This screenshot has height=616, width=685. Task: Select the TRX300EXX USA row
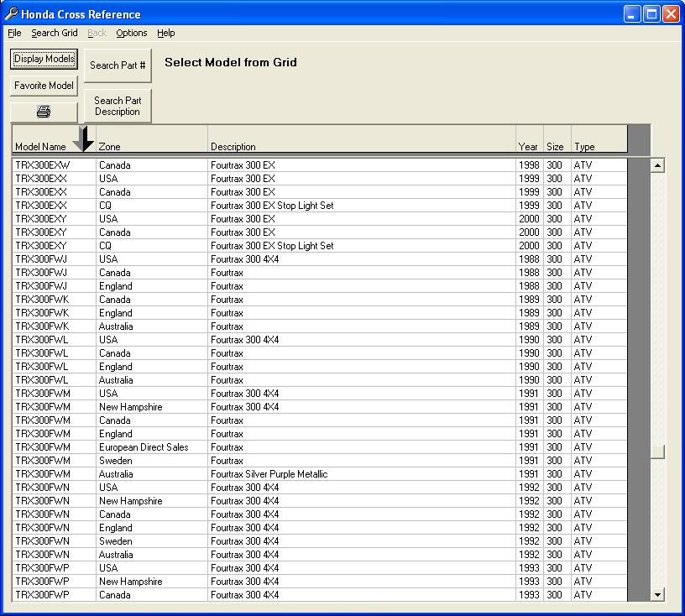(320, 179)
